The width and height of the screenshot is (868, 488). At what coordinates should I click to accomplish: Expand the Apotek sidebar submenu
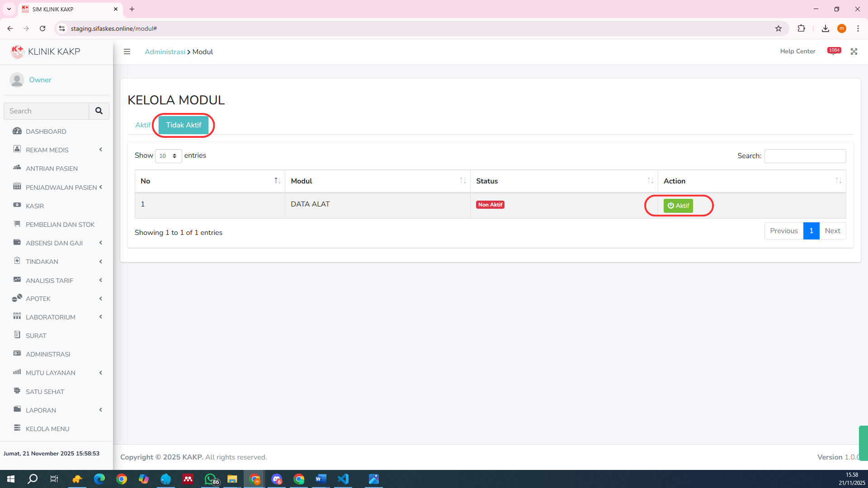(x=38, y=299)
